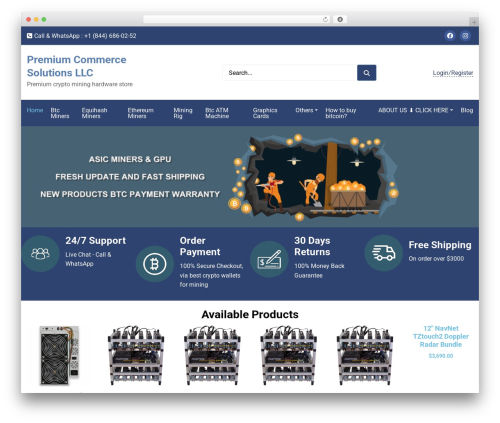This screenshot has height=423, width=500.
Task: Click the Available Products heading
Action: pyautogui.click(x=250, y=314)
